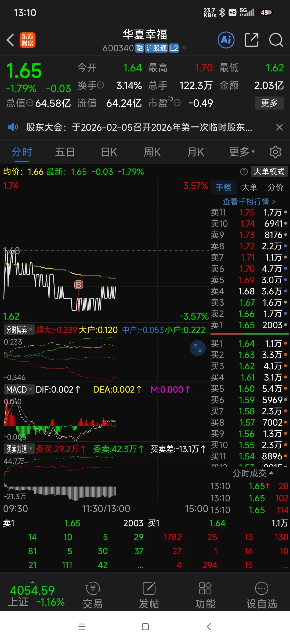The image size is (290, 644).
Task: Tap the 股东大会 announcement text
Action: [139, 127]
